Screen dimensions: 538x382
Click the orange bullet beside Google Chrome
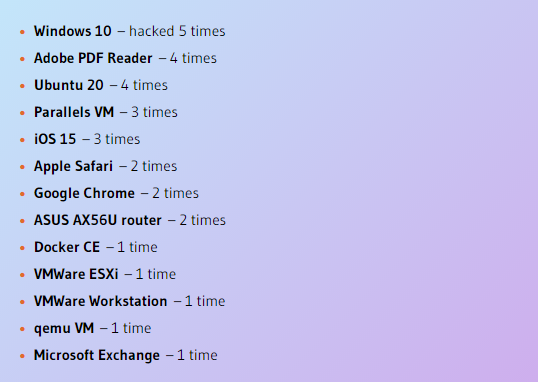[x=23, y=194]
